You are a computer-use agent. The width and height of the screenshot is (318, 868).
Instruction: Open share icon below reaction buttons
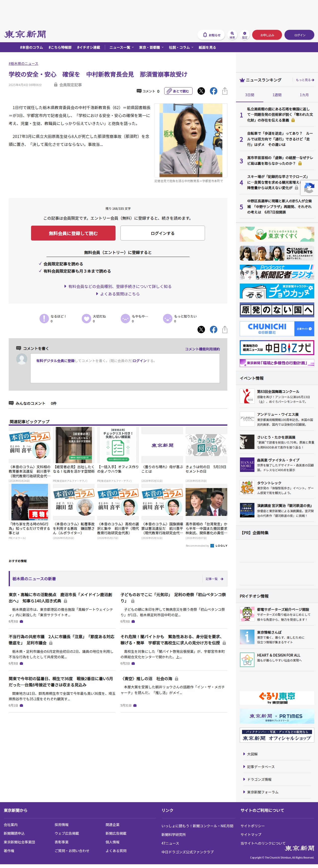[225, 330]
